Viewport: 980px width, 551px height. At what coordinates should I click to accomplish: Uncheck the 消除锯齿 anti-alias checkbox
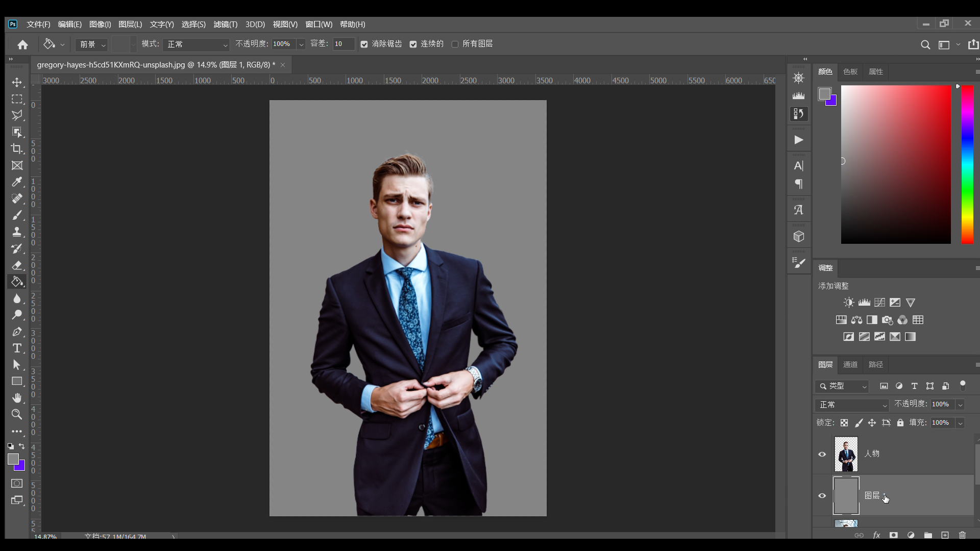[364, 44]
